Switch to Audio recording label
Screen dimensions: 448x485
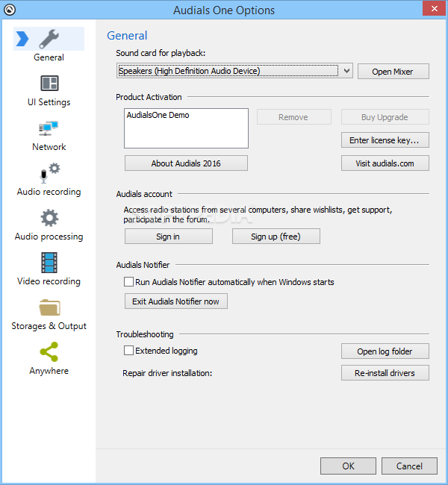point(49,192)
